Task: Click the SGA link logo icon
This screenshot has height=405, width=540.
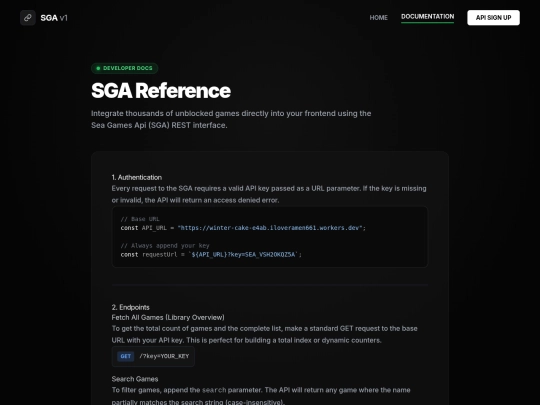Action: (x=28, y=18)
